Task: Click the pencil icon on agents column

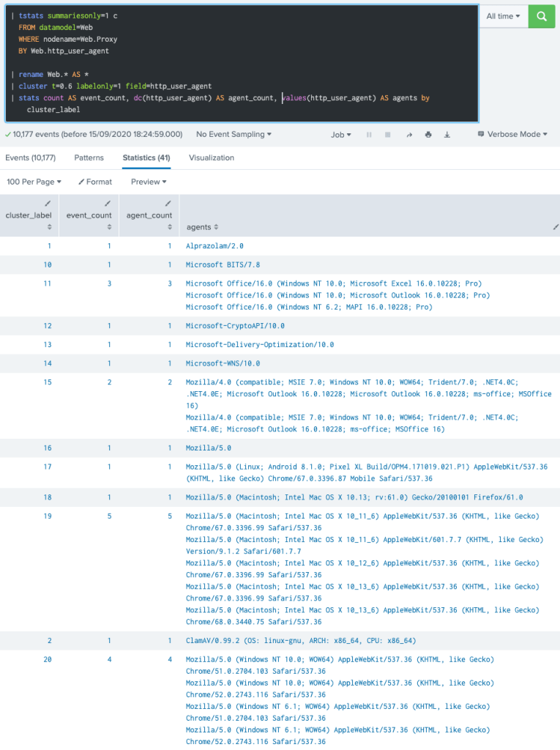Action: (556, 228)
